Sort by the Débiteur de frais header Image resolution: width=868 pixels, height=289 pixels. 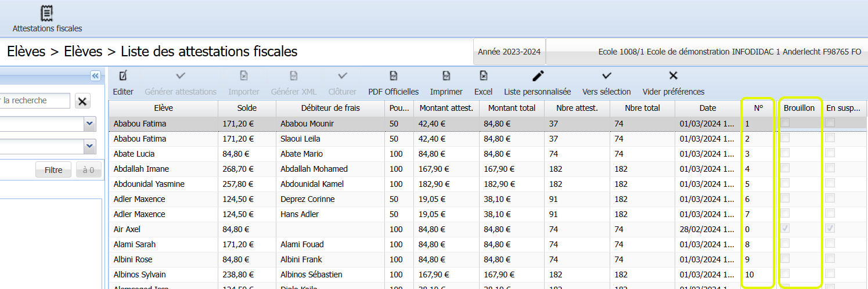[x=330, y=108]
